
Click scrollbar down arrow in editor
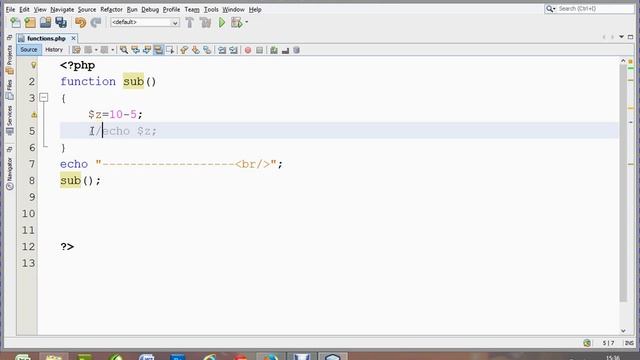(x=623, y=331)
